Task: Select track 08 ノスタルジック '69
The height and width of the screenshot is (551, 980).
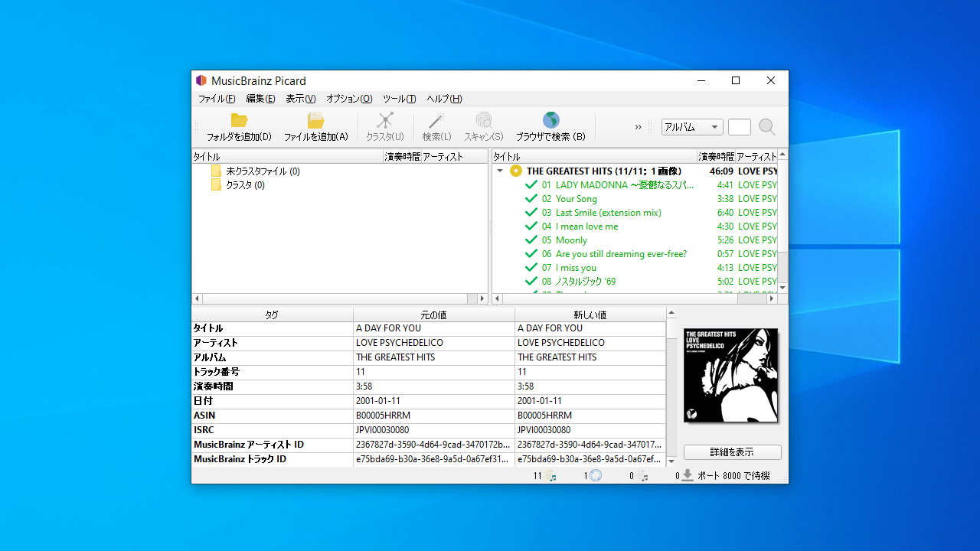Action: pyautogui.click(x=579, y=281)
